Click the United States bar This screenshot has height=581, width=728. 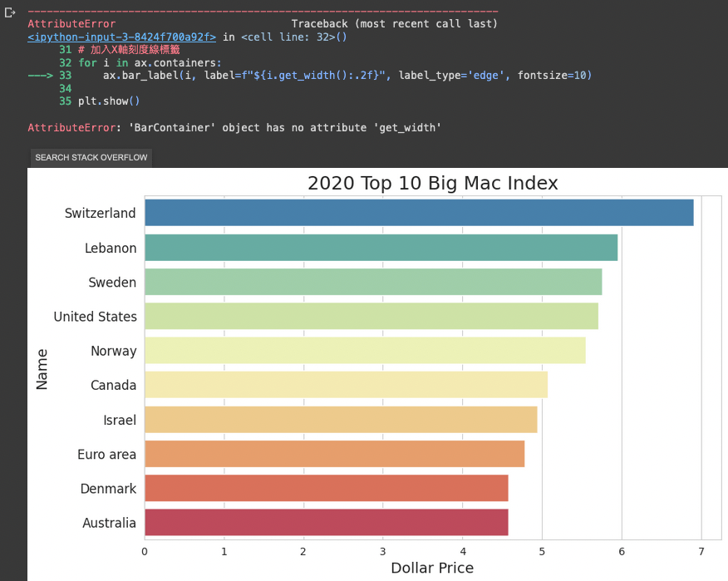point(371,317)
